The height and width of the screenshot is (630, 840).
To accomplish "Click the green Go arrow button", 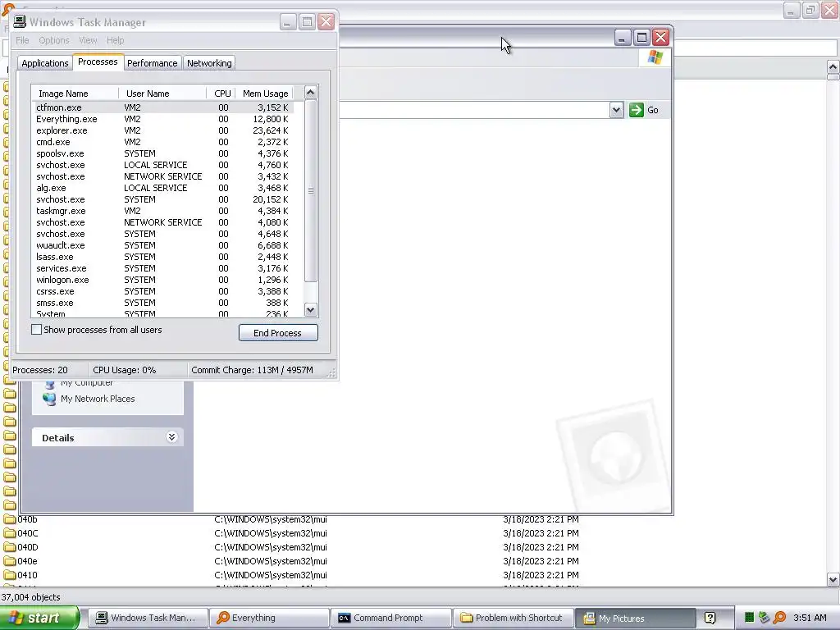I will click(x=637, y=110).
